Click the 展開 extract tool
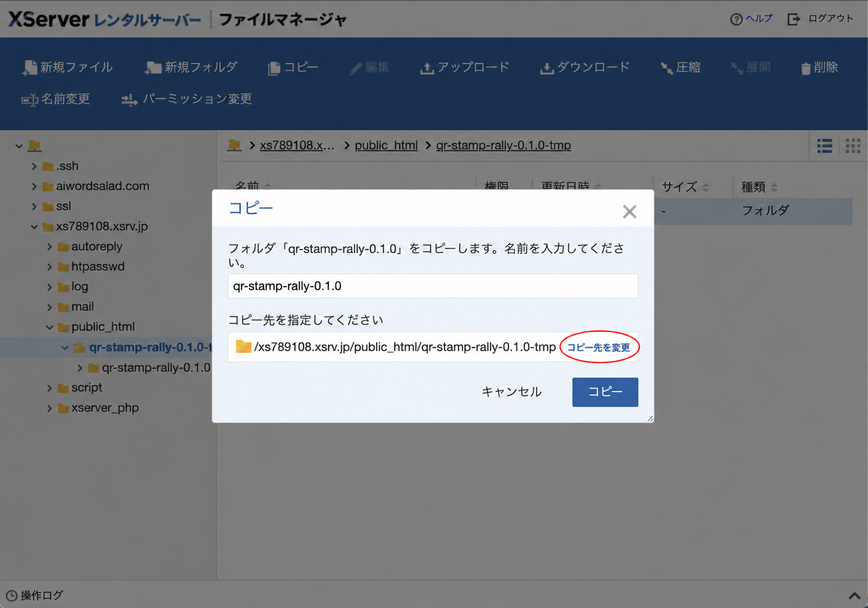The image size is (868, 608). 750,68
